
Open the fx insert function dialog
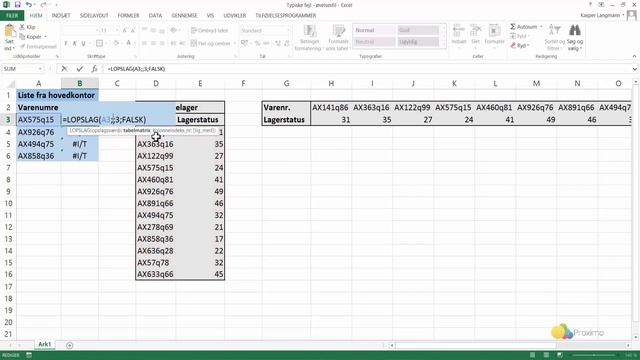pos(94,69)
